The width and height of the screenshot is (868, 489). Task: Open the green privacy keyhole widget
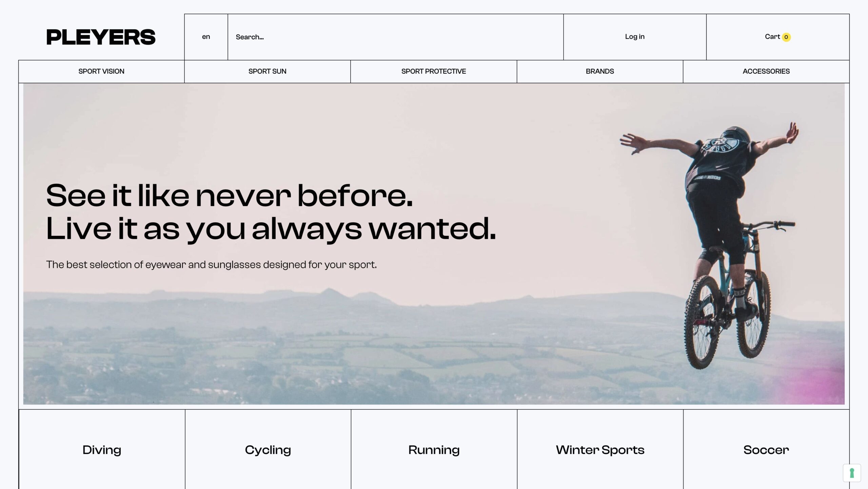pyautogui.click(x=852, y=473)
